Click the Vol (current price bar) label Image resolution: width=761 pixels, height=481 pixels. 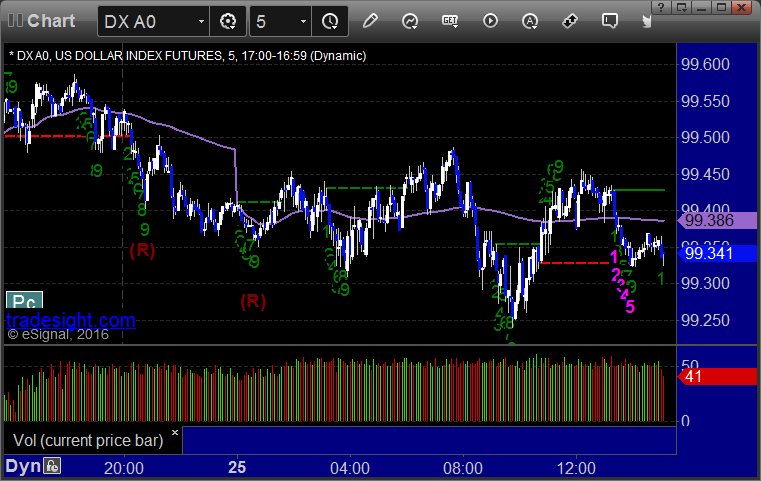coord(88,440)
